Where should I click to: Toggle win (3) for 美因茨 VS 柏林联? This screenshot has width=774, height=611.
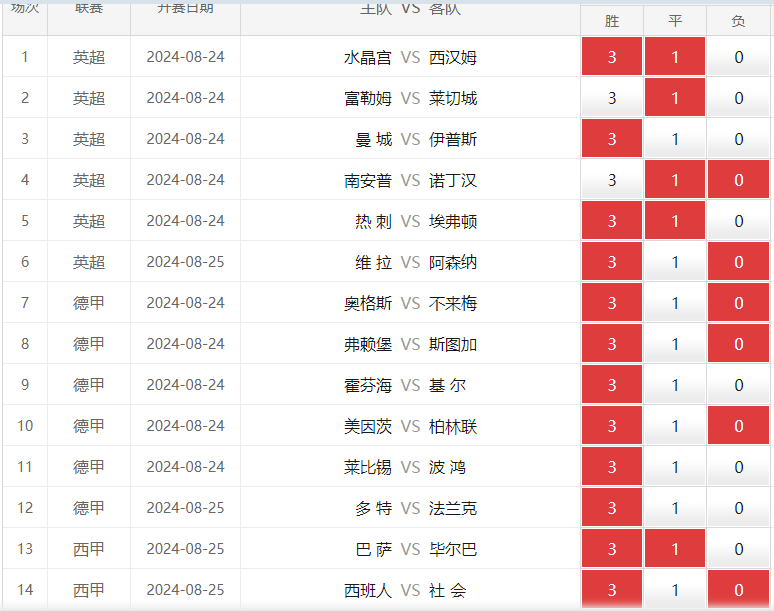pos(612,425)
